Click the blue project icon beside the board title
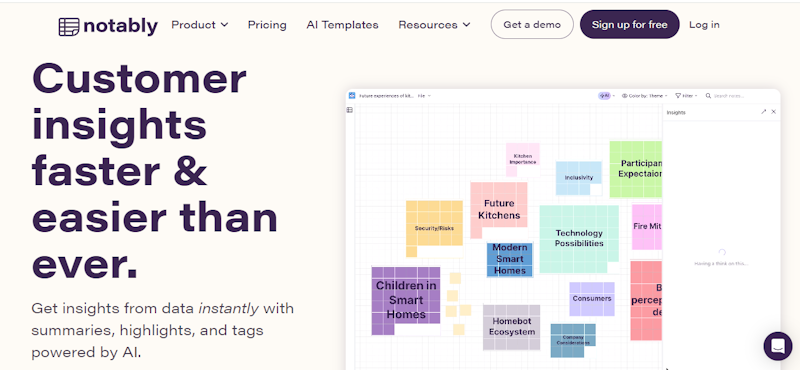 click(x=352, y=95)
